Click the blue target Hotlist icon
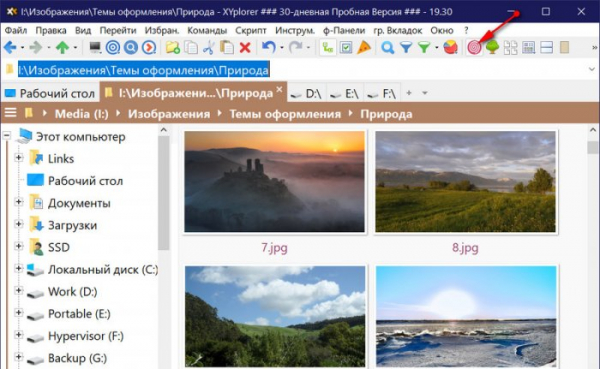 coord(112,47)
